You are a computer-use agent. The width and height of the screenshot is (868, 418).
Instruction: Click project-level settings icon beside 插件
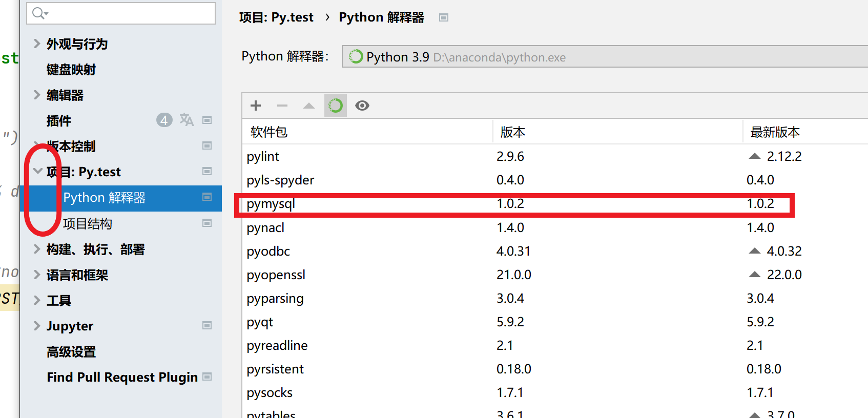tap(207, 120)
